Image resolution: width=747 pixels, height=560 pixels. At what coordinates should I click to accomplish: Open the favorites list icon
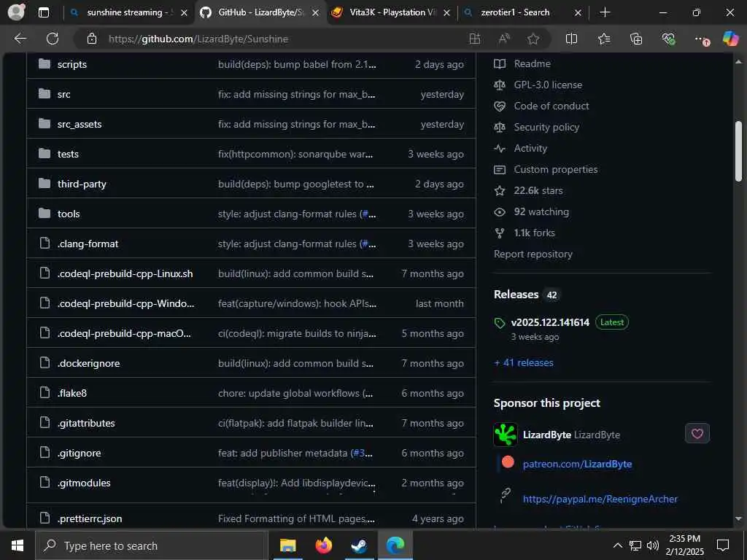[604, 39]
